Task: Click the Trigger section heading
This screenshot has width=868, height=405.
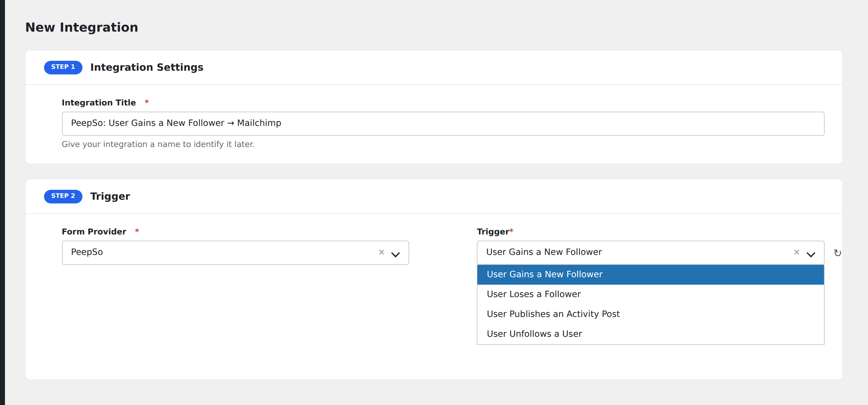Action: point(110,196)
